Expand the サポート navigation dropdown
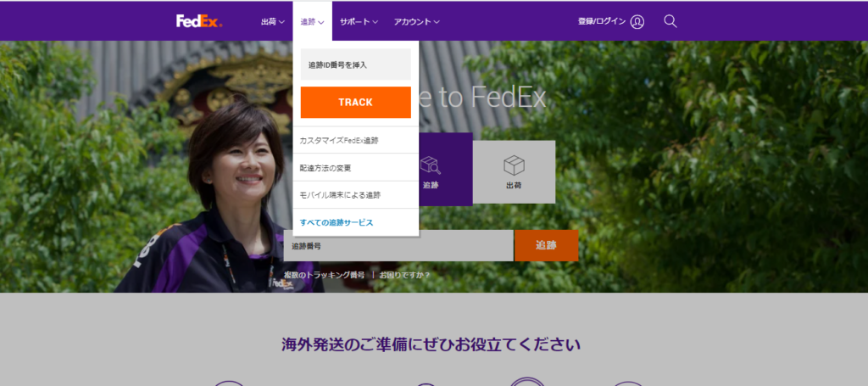Viewport: 868px width, 386px height. tap(359, 21)
